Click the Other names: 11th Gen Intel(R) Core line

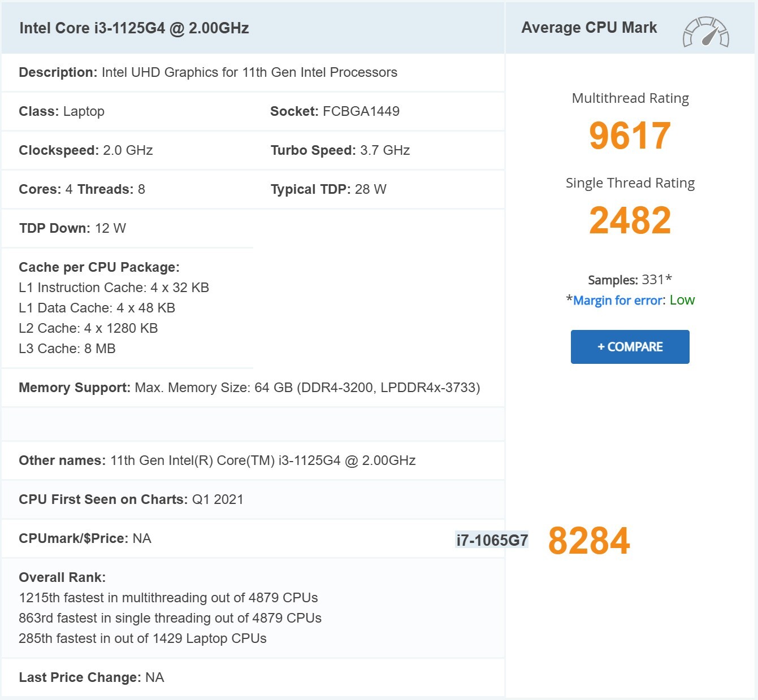tap(217, 460)
